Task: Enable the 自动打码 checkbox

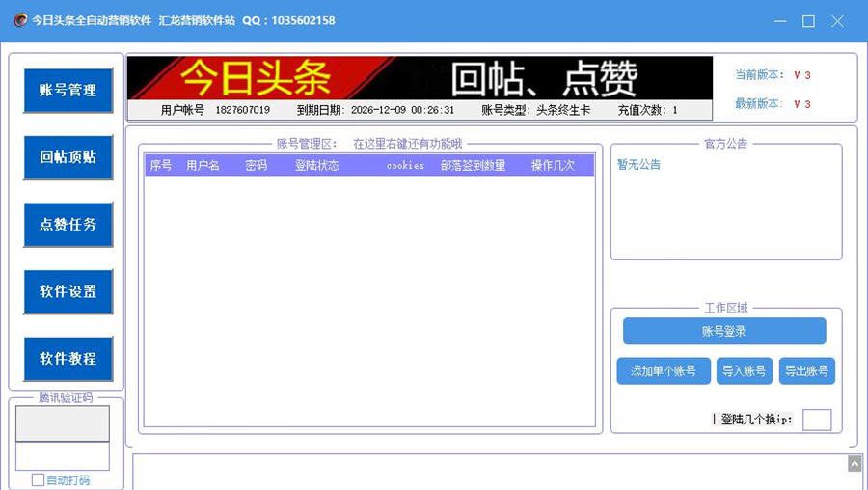Action: [x=38, y=480]
